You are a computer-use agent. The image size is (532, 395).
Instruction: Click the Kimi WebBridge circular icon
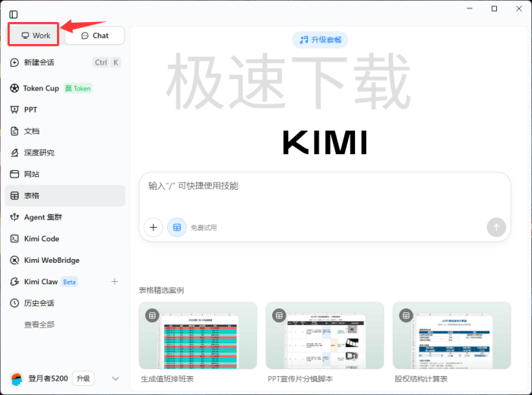pos(14,260)
